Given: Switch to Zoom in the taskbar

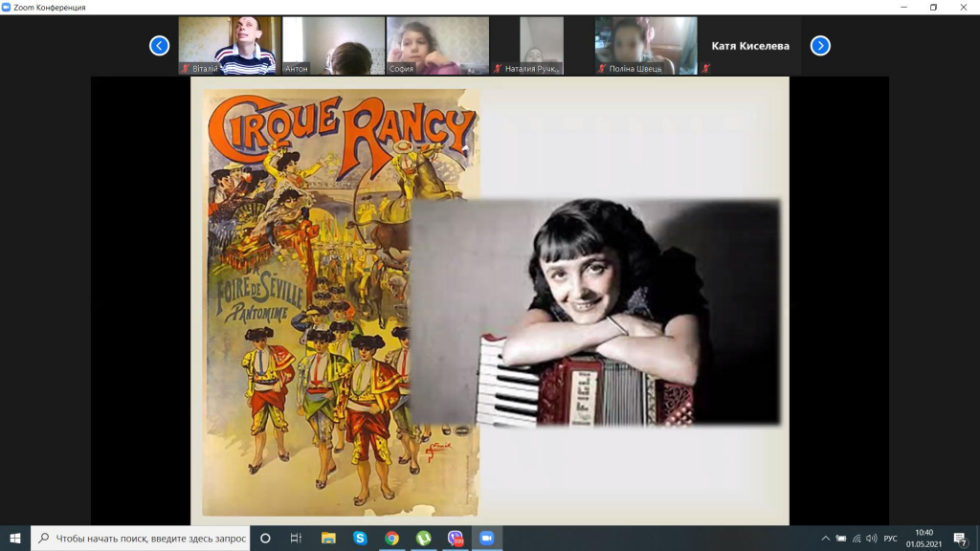Looking at the screenshot, I should coord(487,538).
